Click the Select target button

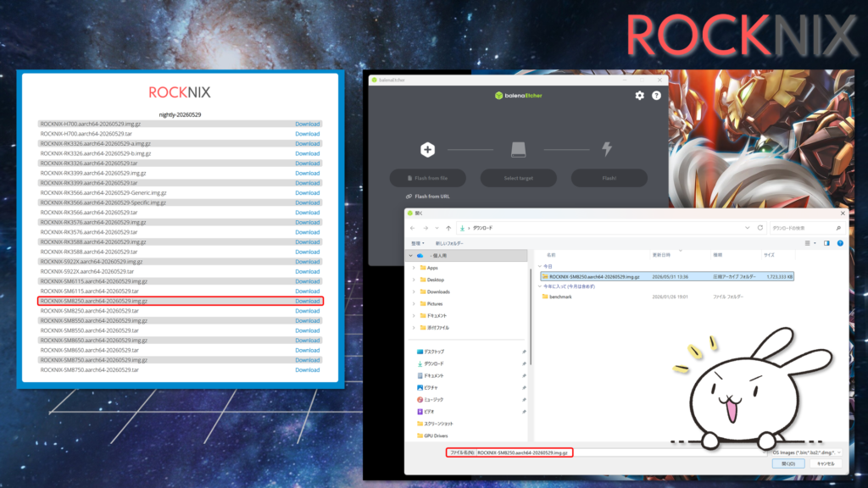coord(518,178)
